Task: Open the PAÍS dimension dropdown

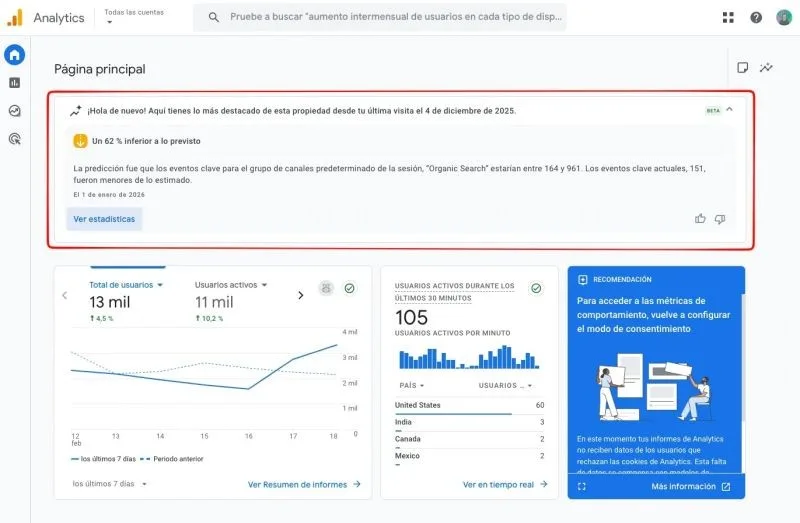Action: 412,385
